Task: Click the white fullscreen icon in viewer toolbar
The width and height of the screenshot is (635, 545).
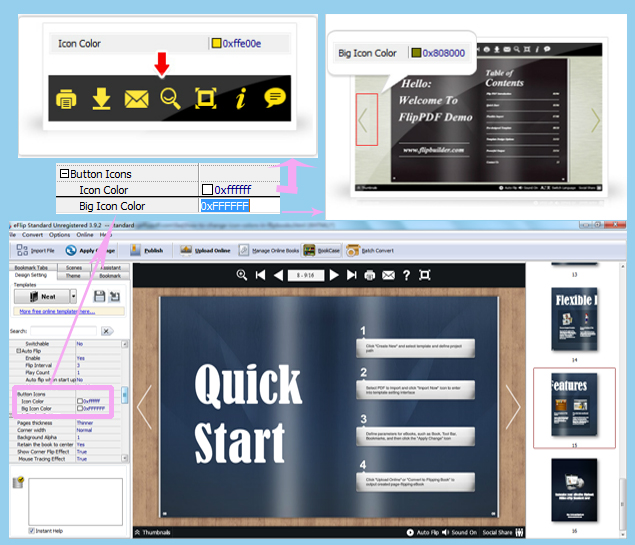Action: click(424, 275)
